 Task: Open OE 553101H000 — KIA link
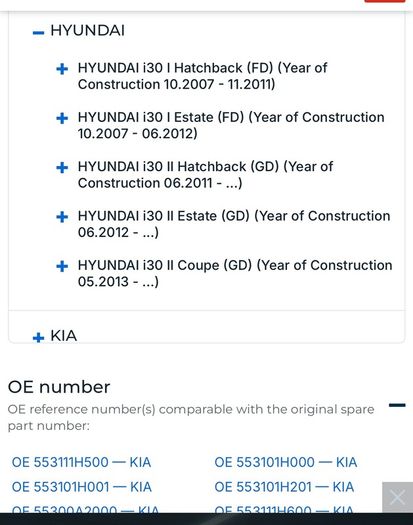pos(286,462)
